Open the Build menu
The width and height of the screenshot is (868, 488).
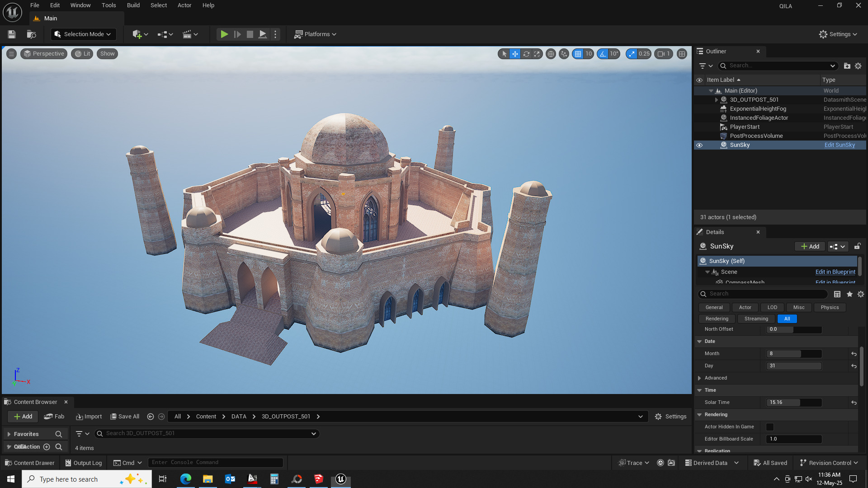133,5
